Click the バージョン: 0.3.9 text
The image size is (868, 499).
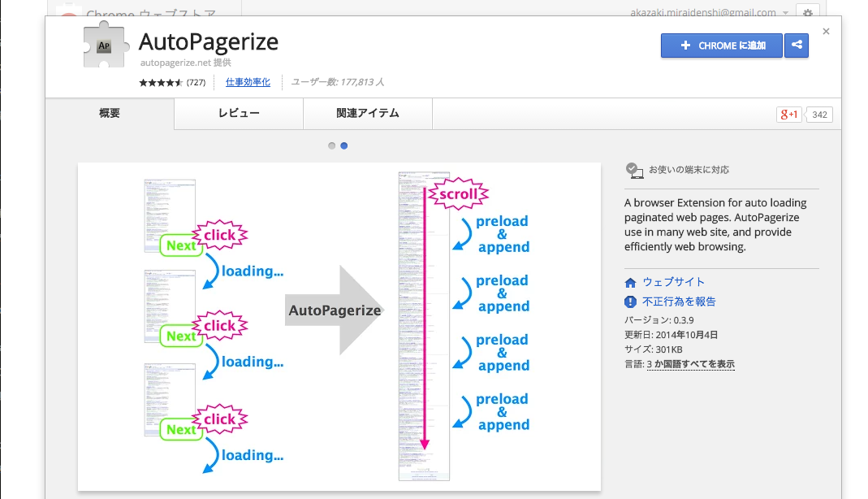tap(659, 320)
